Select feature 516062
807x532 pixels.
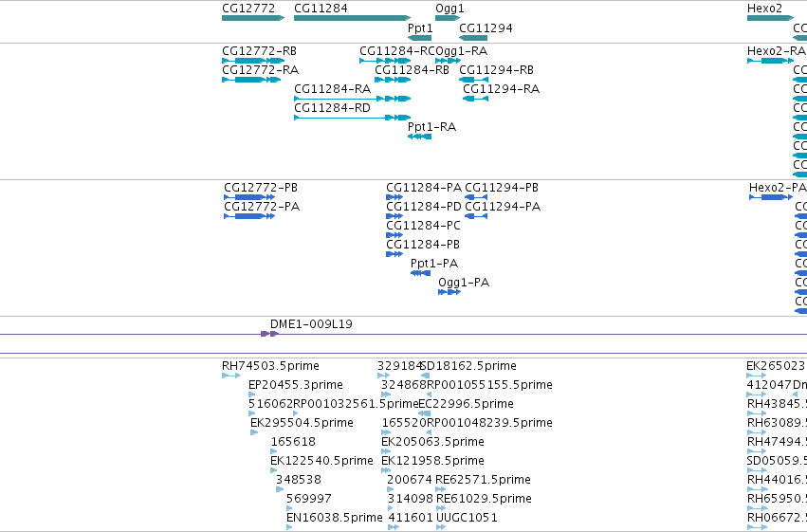(251, 413)
